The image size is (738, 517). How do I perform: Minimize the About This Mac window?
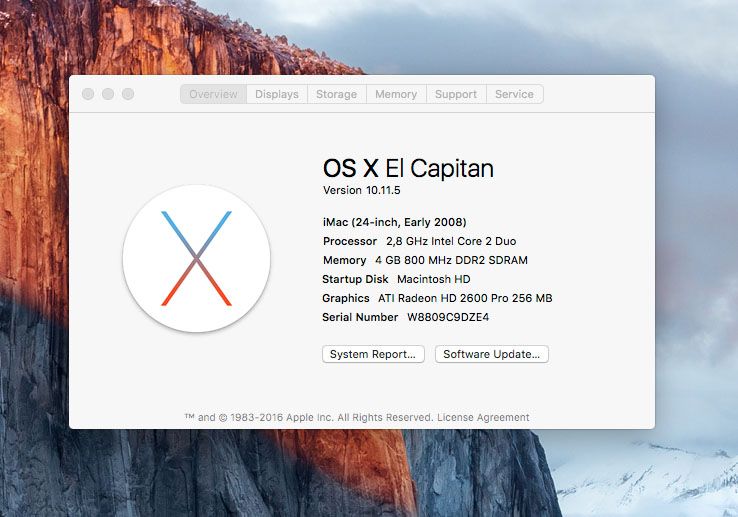(x=108, y=94)
